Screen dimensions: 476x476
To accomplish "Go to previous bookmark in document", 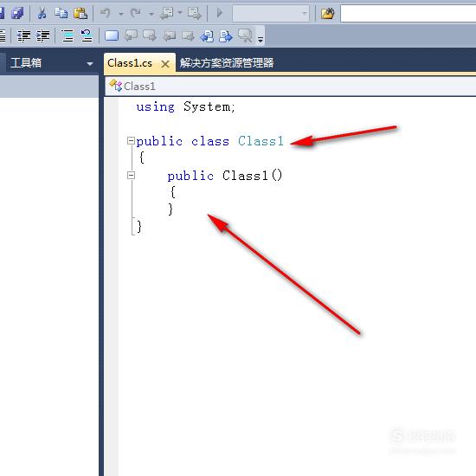I will coord(207,36).
